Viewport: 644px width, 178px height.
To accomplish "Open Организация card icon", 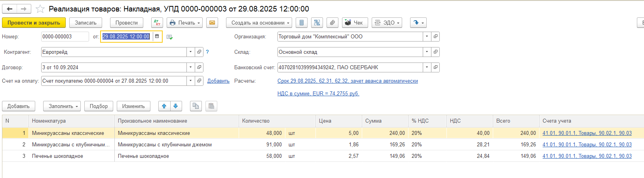I will [435, 36].
